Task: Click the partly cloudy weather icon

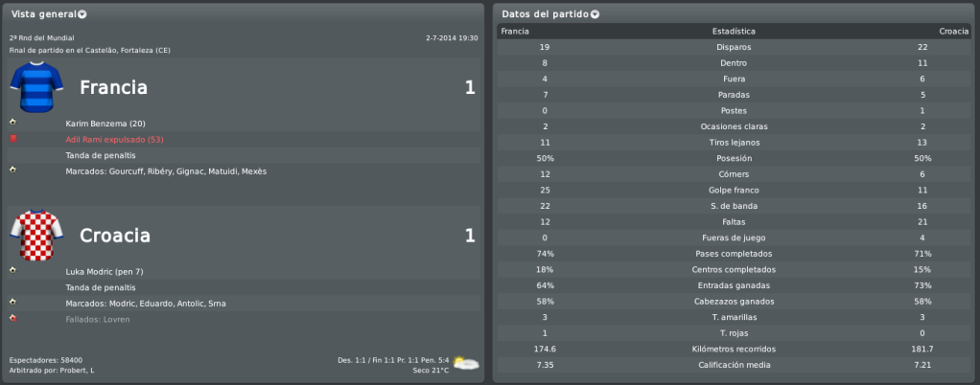Action: (x=466, y=363)
